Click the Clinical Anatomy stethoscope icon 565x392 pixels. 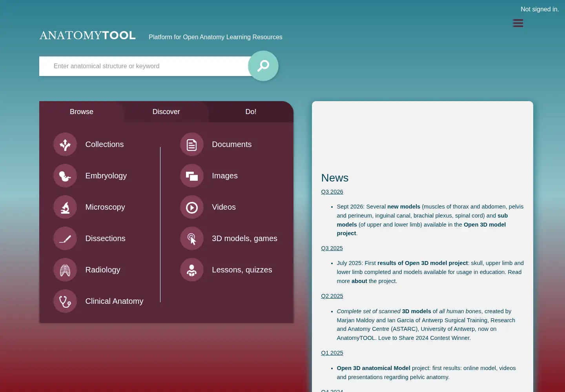(x=65, y=301)
